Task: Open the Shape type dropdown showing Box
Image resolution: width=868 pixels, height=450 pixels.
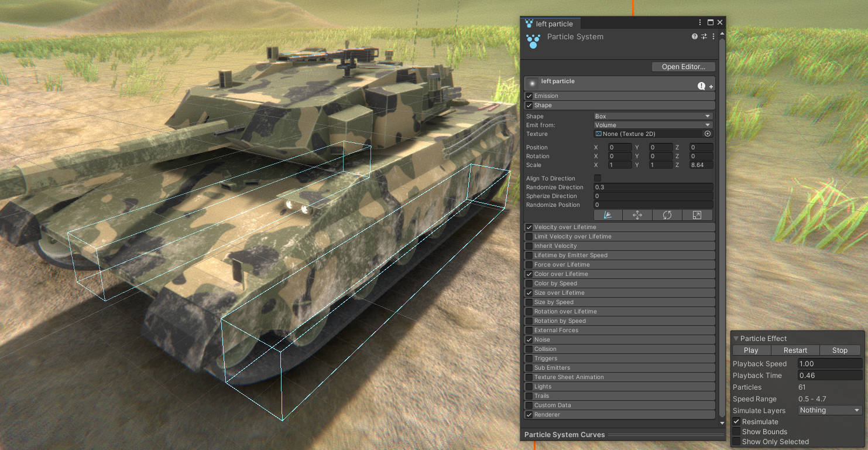Action: (x=653, y=116)
